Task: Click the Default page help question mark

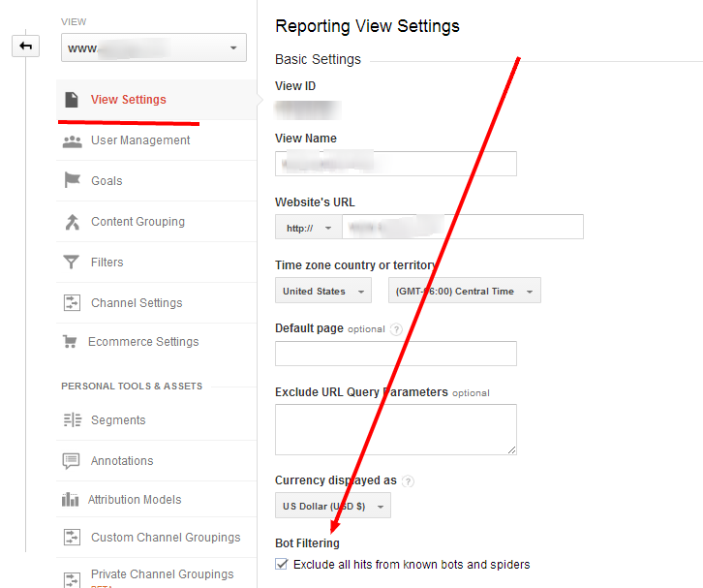Action: [x=396, y=329]
